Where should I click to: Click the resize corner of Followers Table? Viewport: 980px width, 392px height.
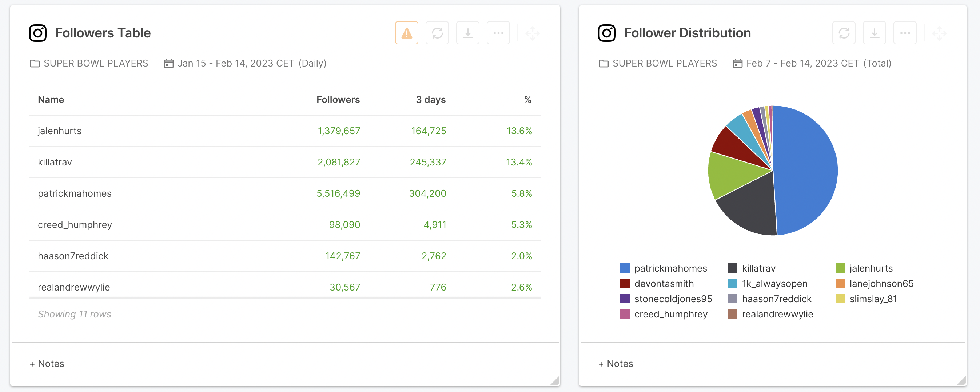555,381
